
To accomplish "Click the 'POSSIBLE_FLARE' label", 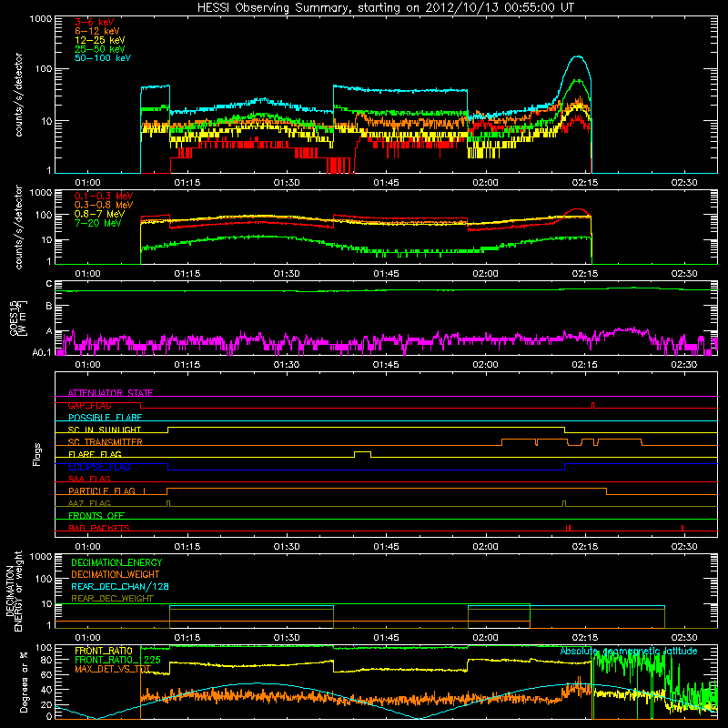I will click(x=105, y=418).
